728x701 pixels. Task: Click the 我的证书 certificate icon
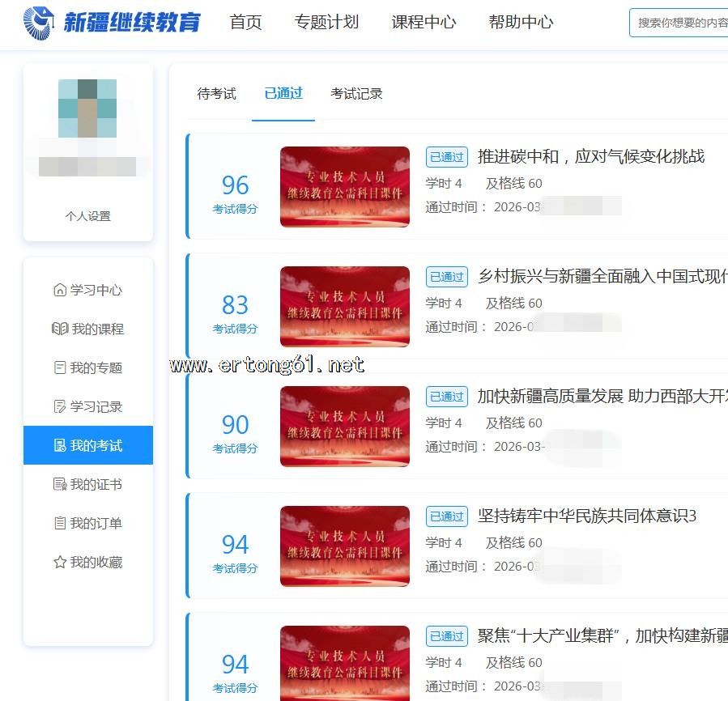click(59, 484)
